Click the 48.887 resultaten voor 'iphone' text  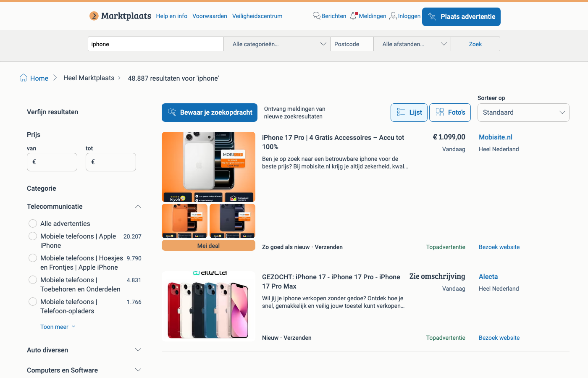click(173, 78)
